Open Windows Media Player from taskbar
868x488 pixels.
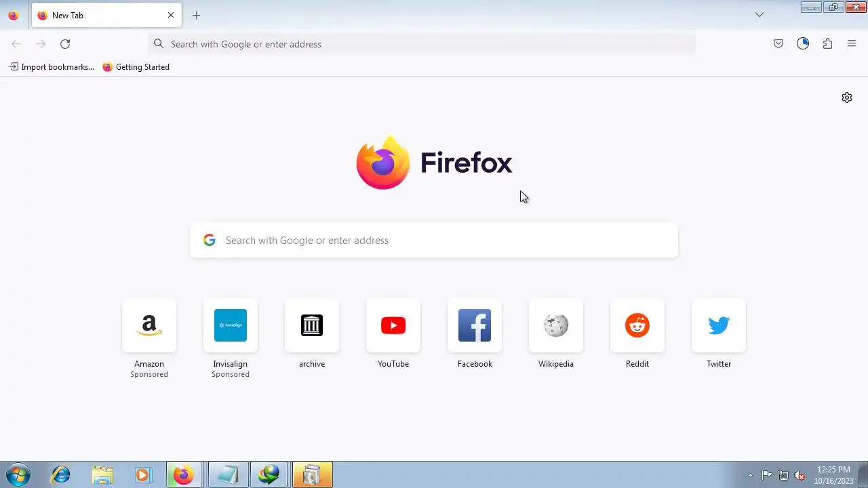click(143, 475)
